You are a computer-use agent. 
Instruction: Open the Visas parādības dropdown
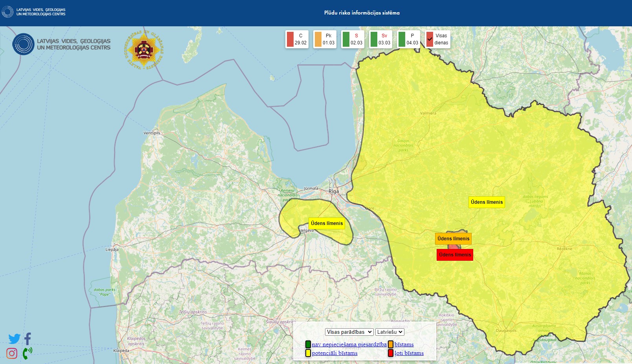click(349, 332)
